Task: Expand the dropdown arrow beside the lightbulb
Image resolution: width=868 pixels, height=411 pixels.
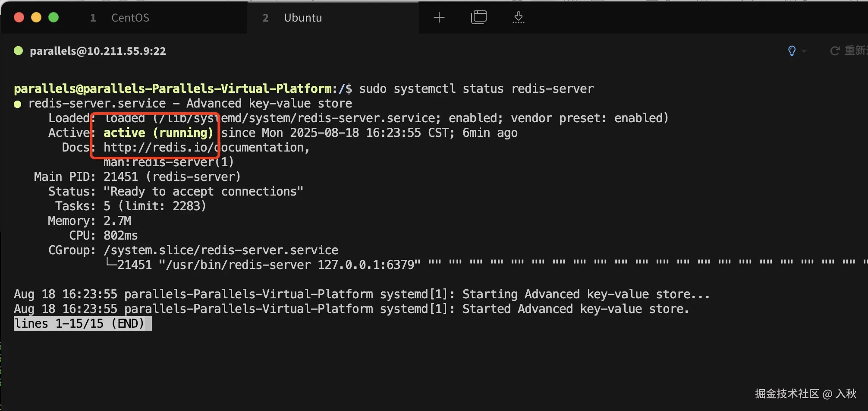Action: point(804,51)
